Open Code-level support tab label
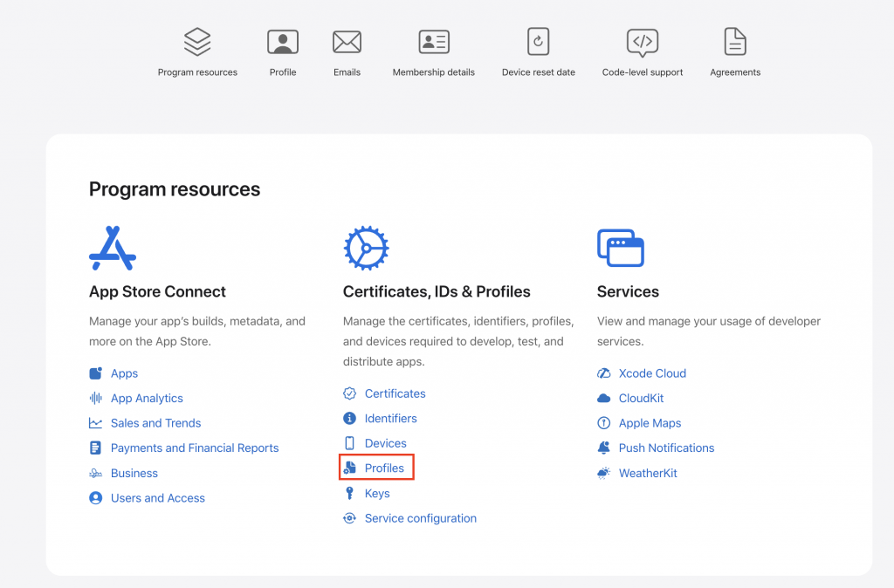This screenshot has height=588, width=894. tap(643, 72)
